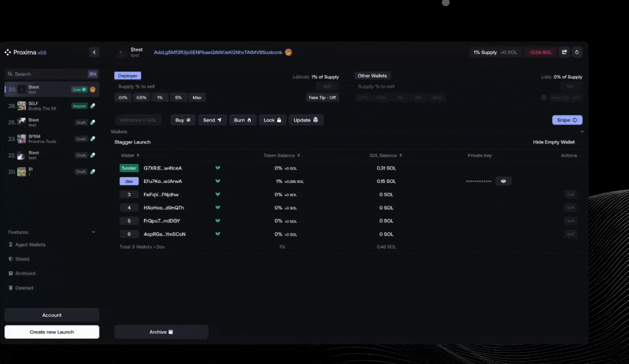
Task: Click the refresh icon in the top bar
Action: click(x=577, y=52)
